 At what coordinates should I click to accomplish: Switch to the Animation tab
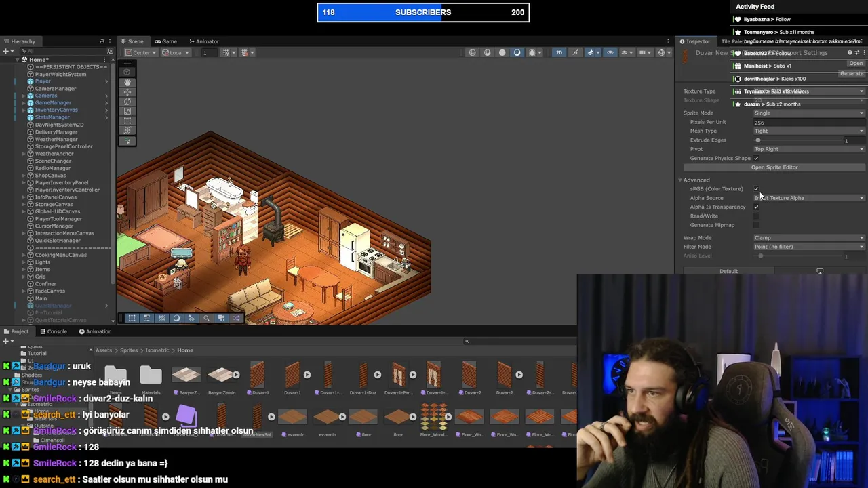pyautogui.click(x=95, y=331)
